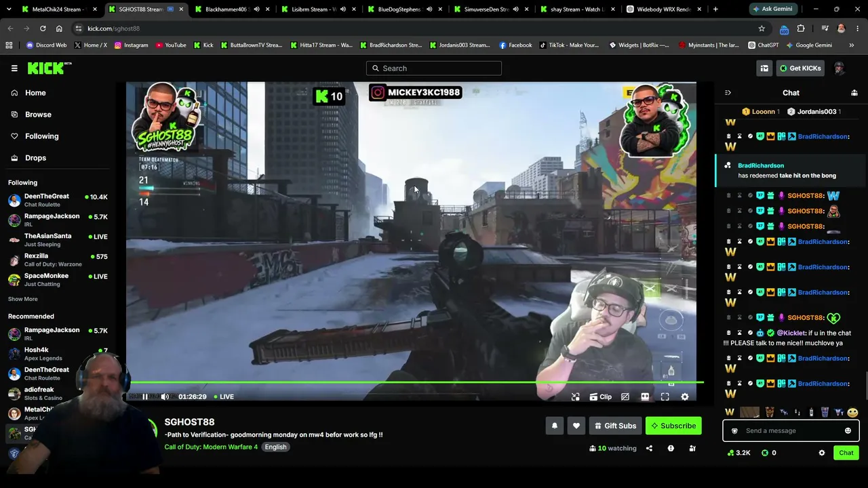The width and height of the screenshot is (868, 488).
Task: Send message with the Chat button
Action: point(846,453)
